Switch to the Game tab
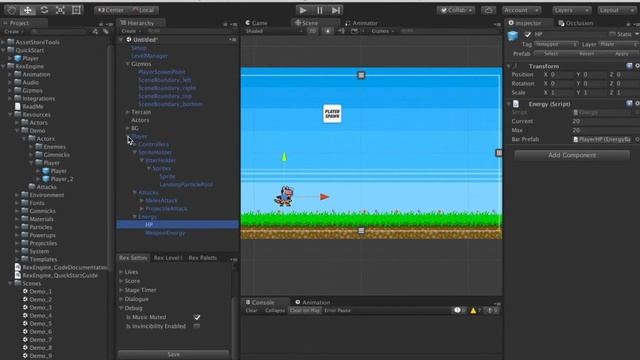This screenshot has height=360, width=640. (x=256, y=23)
